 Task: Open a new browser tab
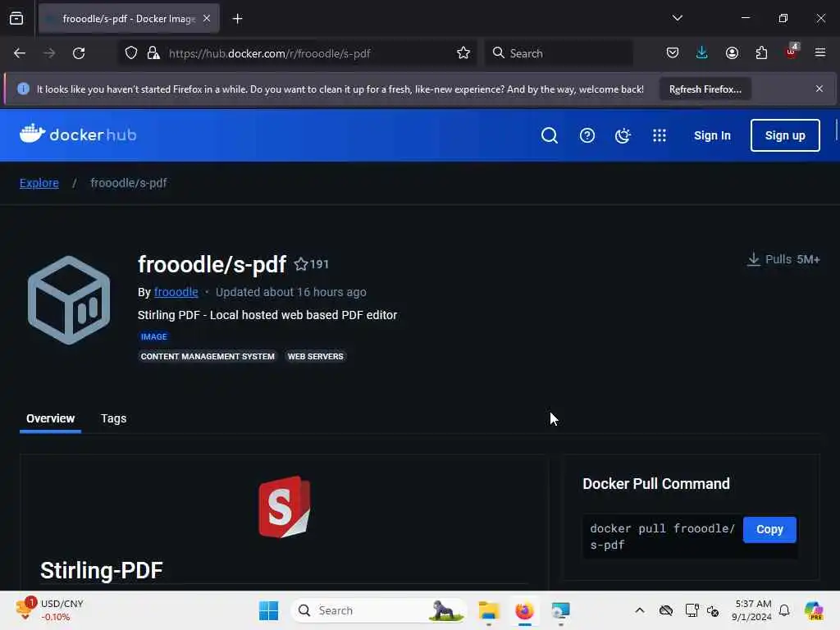pos(237,19)
